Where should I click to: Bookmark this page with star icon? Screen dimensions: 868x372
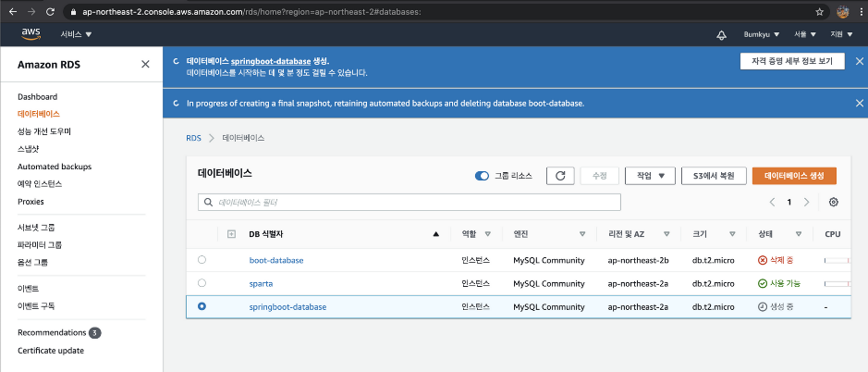819,12
